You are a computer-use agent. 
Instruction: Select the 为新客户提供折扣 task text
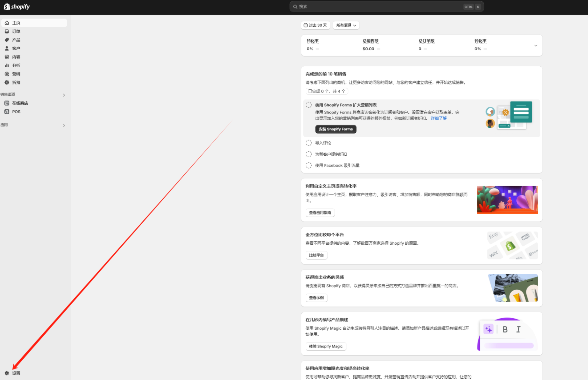(331, 154)
